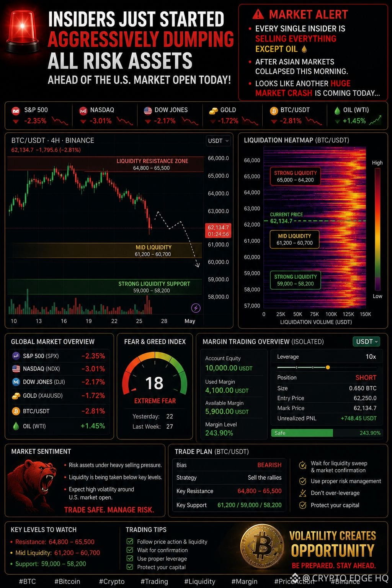Click the NASDAQ red sparkline chart
The width and height of the screenshot is (392, 588).
(125, 121)
